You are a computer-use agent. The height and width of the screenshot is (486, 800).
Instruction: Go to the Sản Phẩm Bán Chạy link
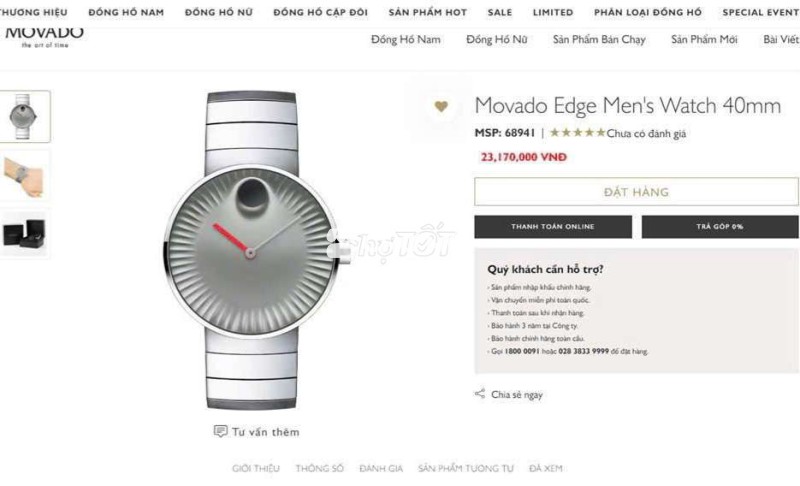pos(599,40)
